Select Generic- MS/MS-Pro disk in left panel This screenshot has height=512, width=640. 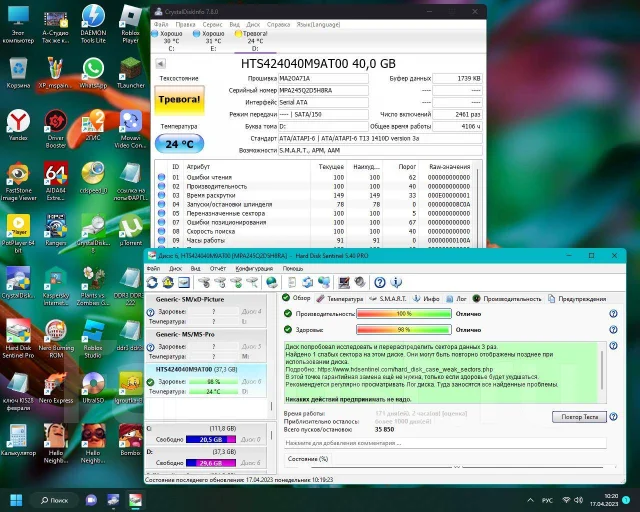pyautogui.click(x=207, y=345)
